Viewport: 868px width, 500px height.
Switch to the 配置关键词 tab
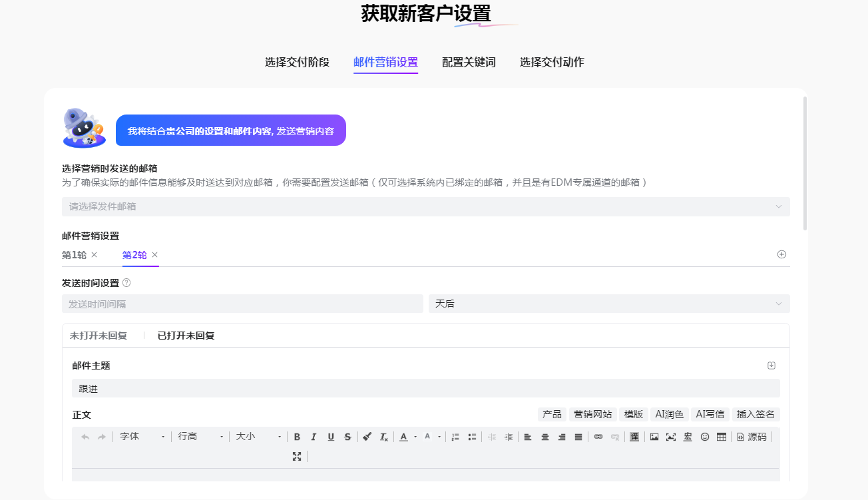tap(469, 62)
